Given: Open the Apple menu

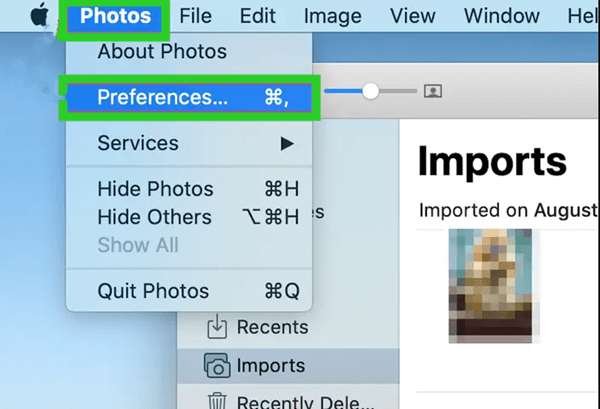Looking at the screenshot, I should point(39,16).
